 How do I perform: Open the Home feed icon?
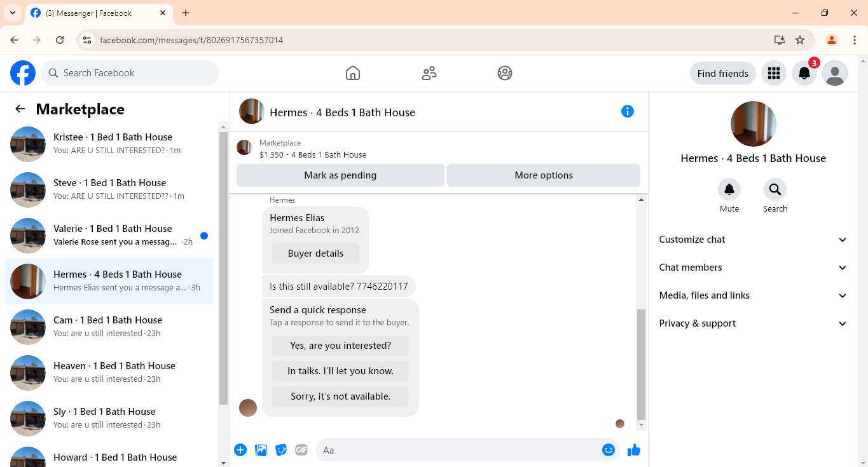[353, 73]
